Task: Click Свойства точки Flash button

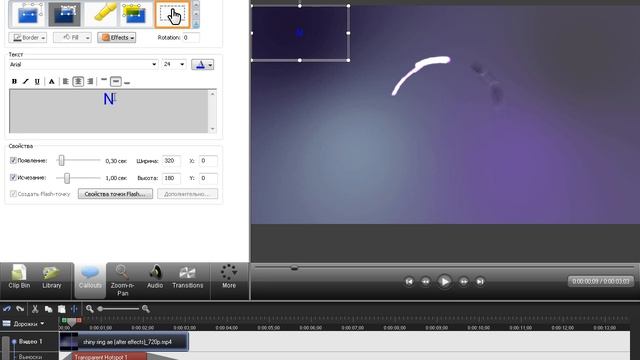Action: 115,194
